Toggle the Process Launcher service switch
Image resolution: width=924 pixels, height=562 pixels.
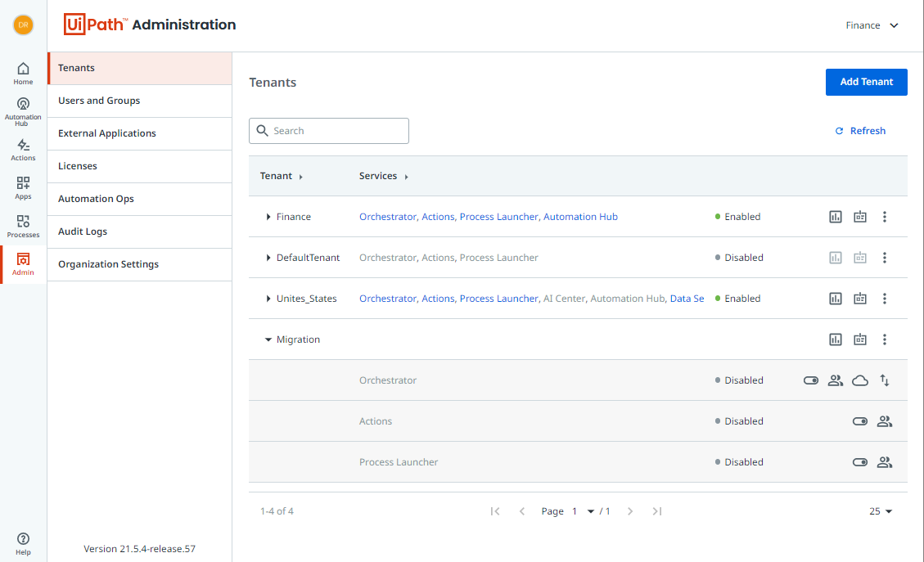pyautogui.click(x=860, y=462)
